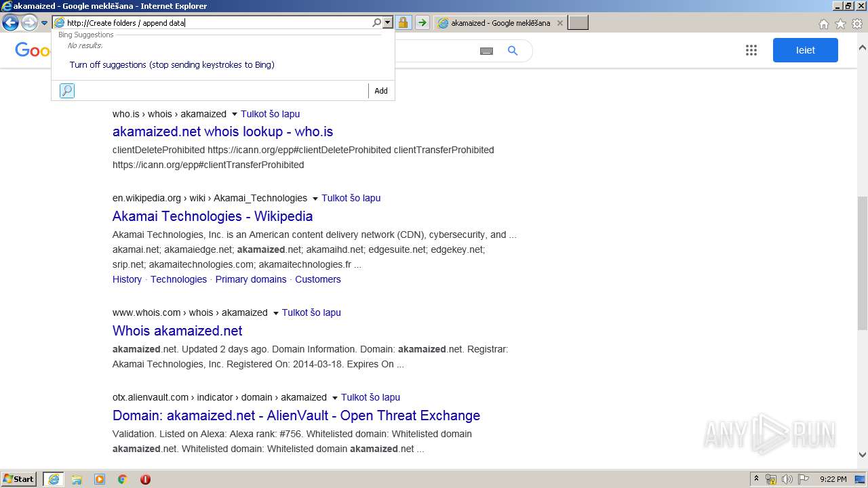Open 'akamaized.net whois lookup - who.is' result

click(x=222, y=131)
